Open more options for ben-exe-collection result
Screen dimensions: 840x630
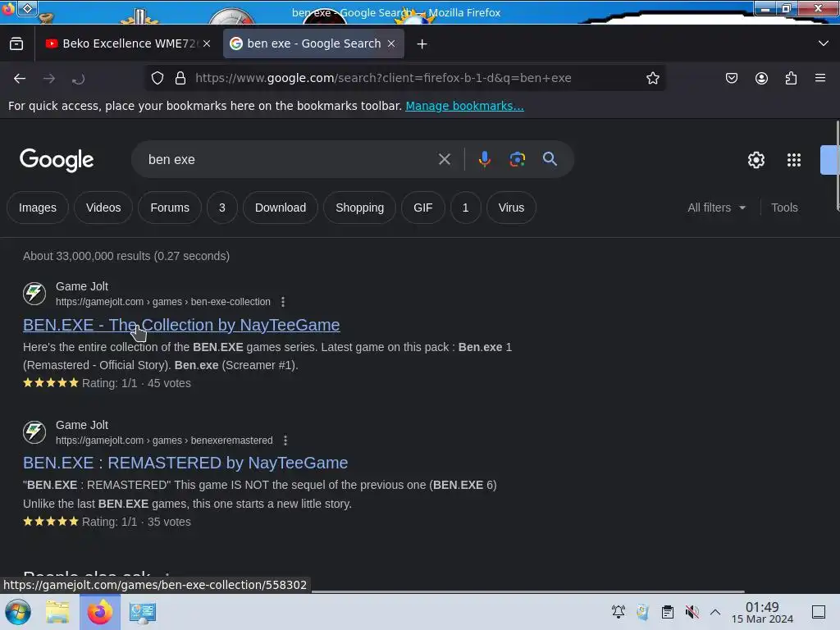[x=283, y=302]
